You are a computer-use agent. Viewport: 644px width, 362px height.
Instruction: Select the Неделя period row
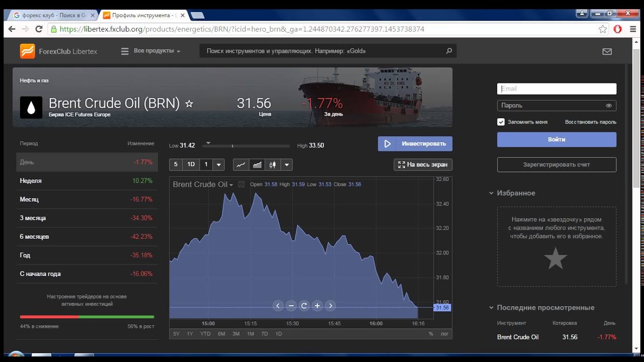click(x=87, y=180)
